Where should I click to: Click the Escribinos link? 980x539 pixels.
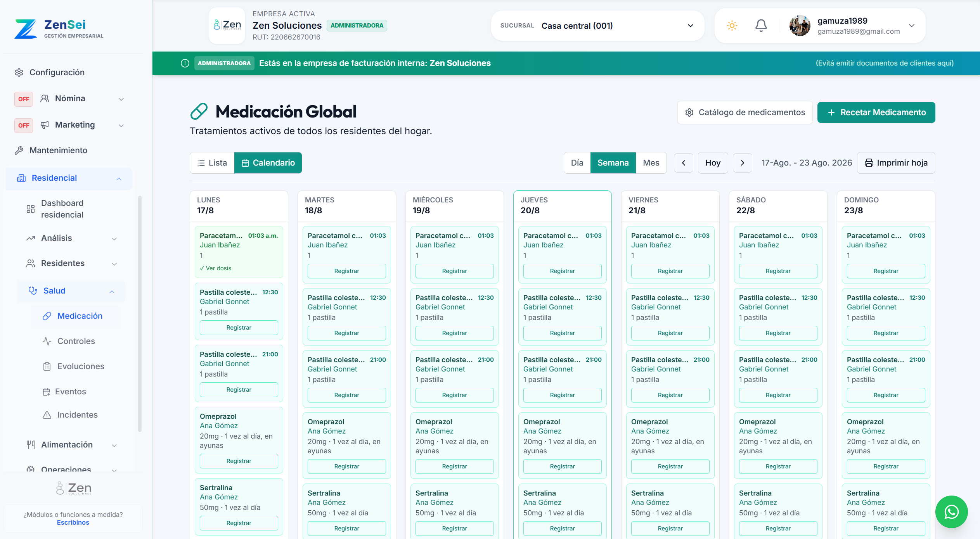73,522
